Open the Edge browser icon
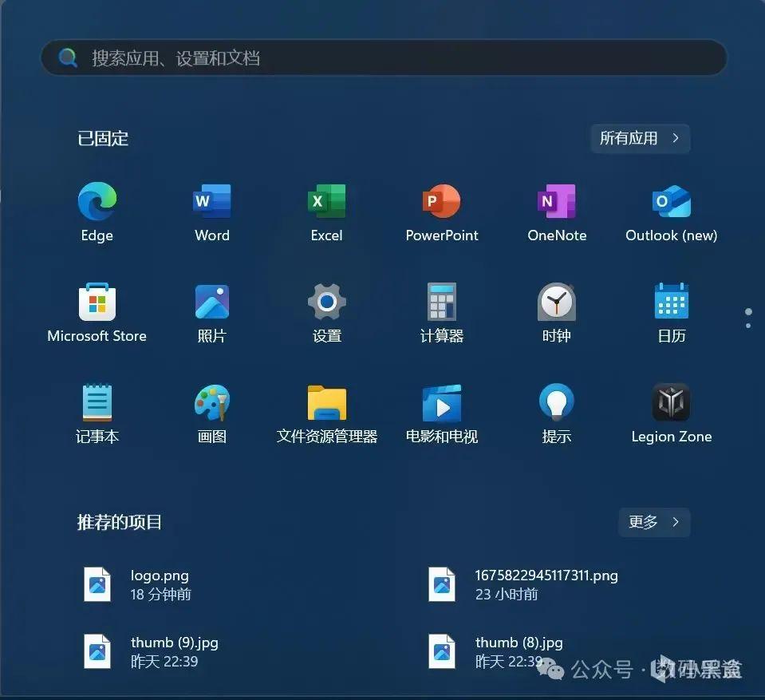This screenshot has width=765, height=700. pyautogui.click(x=97, y=201)
